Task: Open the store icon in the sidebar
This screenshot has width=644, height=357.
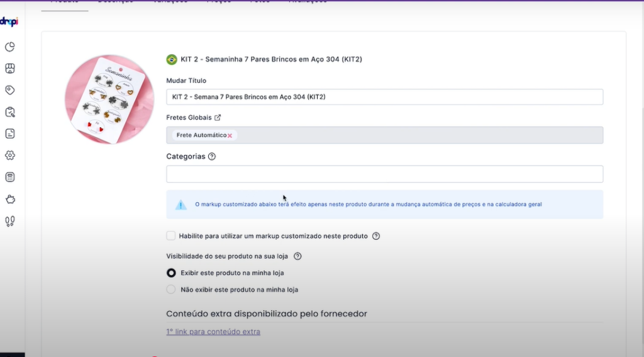Action: click(x=10, y=68)
